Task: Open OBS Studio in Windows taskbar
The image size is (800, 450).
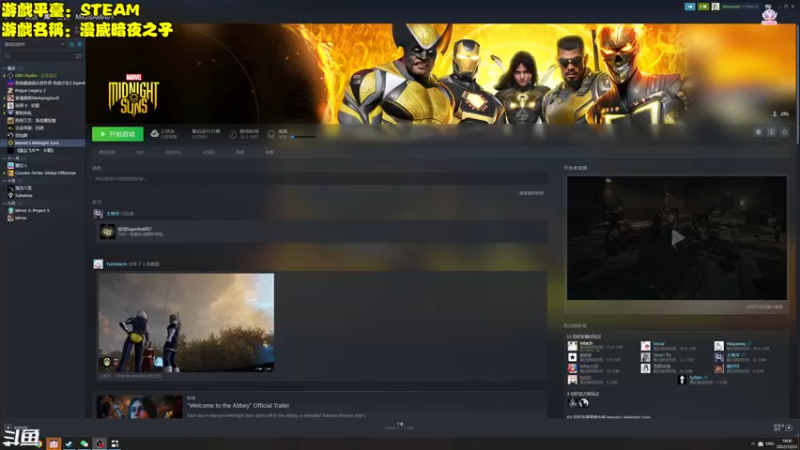Action: [100, 443]
